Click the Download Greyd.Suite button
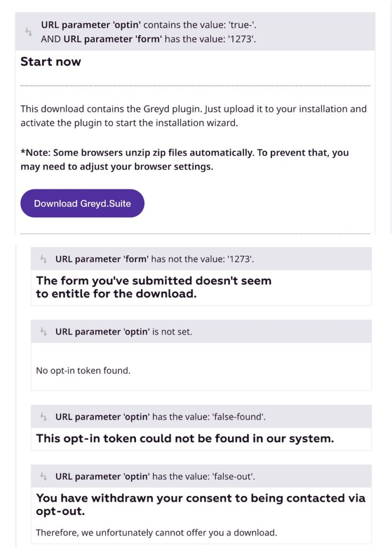The height and width of the screenshot is (548, 392). point(82,203)
